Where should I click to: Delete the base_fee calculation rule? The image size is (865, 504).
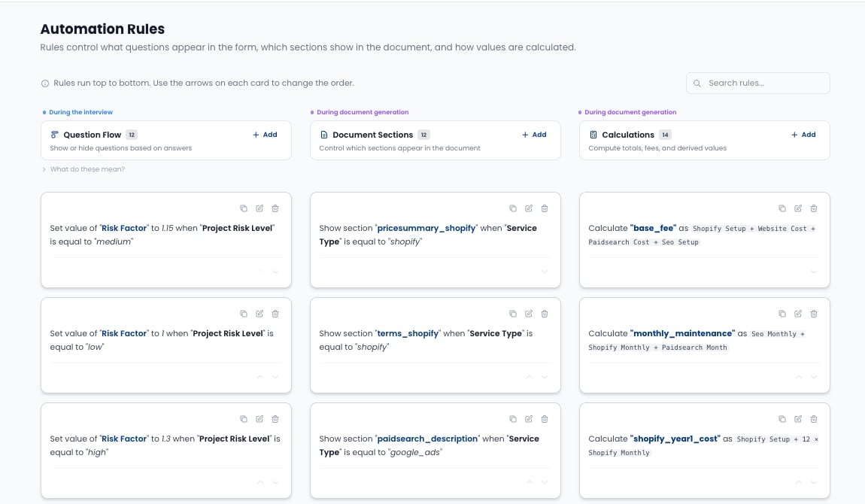[814, 208]
